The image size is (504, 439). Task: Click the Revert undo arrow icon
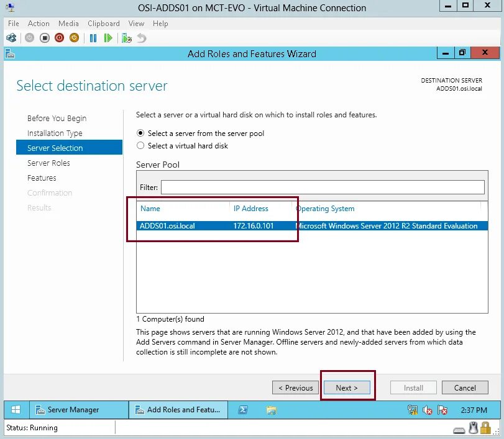[x=142, y=38]
